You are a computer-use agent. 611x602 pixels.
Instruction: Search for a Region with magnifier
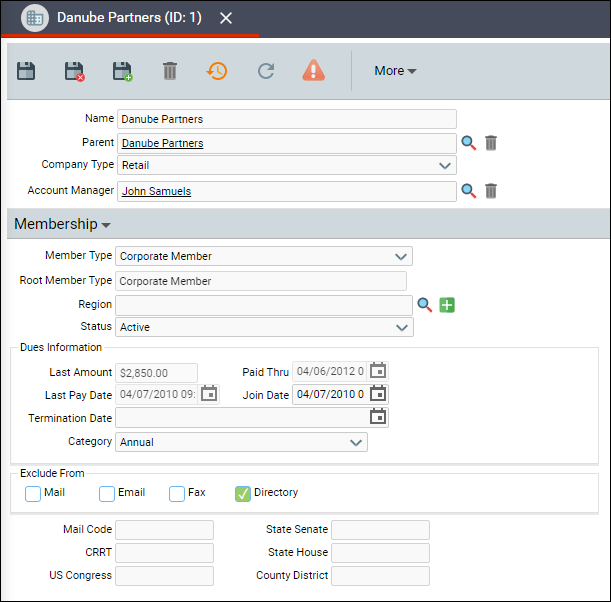425,305
